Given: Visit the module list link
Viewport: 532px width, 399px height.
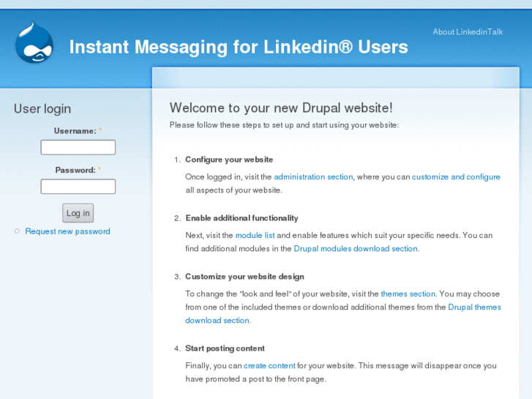Looking at the screenshot, I should coord(255,236).
